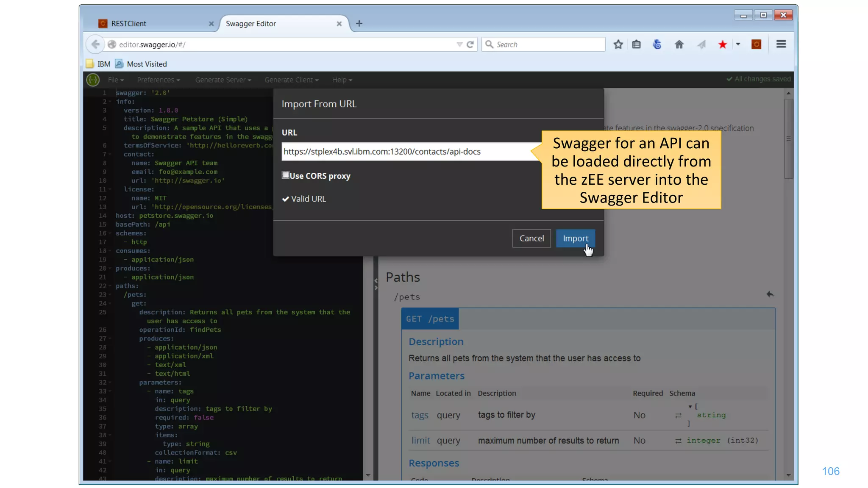Click editor line 26 operationId: findPets
Image resolution: width=868 pixels, height=488 pixels.
click(x=180, y=330)
